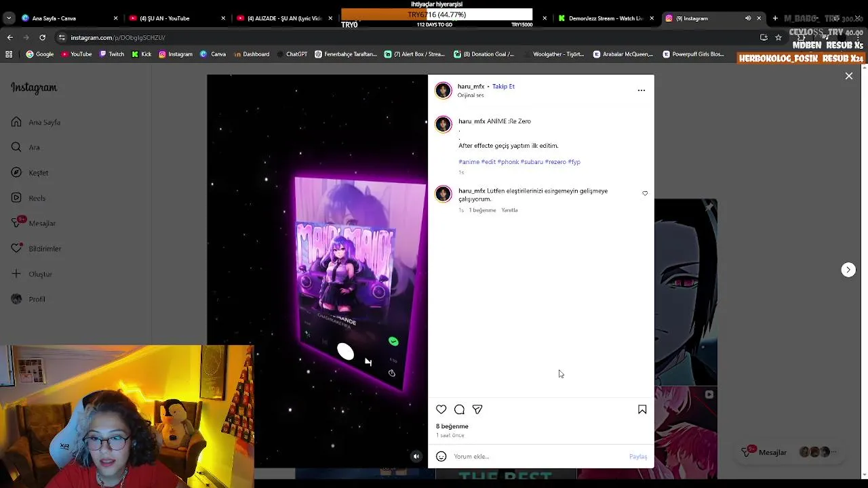View the '8 beğenme' likes list
The height and width of the screenshot is (488, 868).
click(x=452, y=426)
